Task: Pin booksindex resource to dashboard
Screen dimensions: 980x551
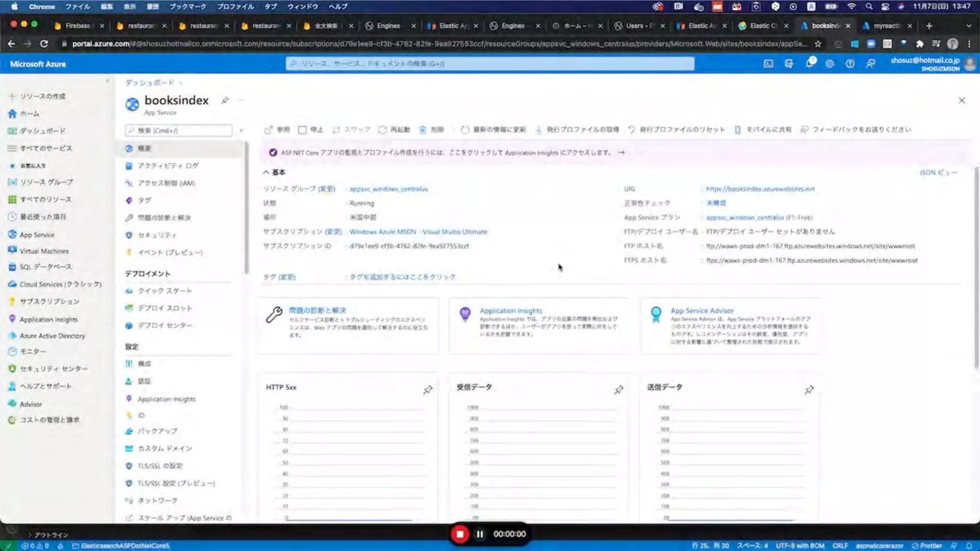Action: click(225, 100)
